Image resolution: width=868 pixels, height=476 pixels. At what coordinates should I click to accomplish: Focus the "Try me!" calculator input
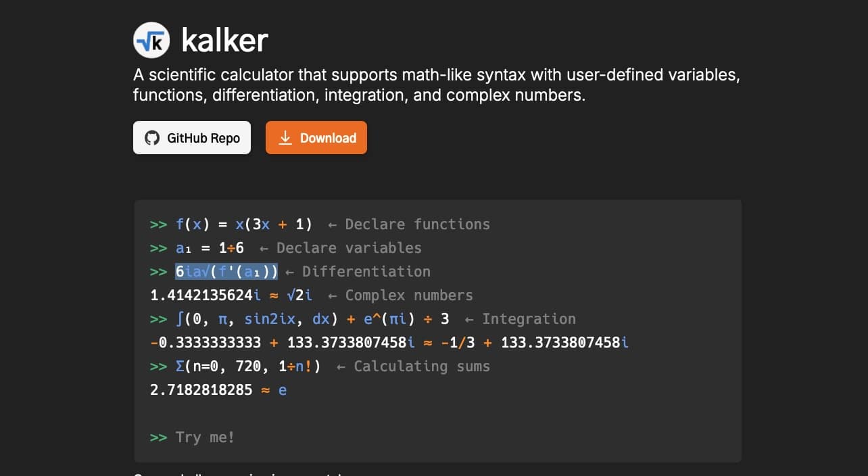coord(437,437)
